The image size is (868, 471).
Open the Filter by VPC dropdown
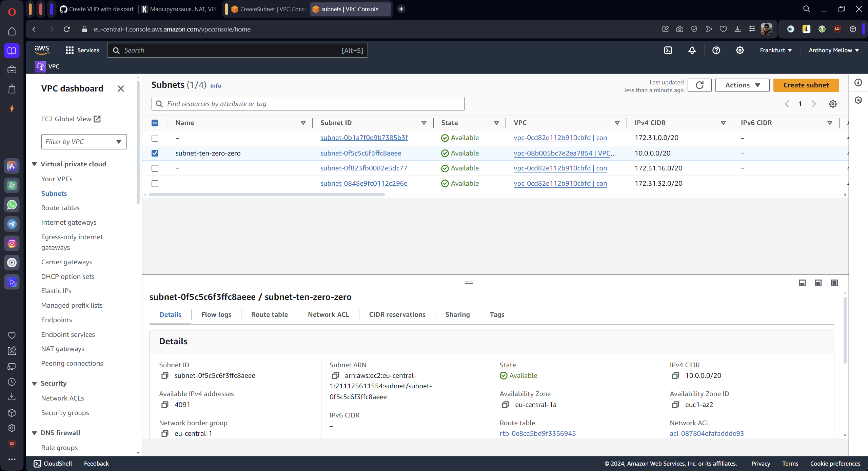coord(84,142)
